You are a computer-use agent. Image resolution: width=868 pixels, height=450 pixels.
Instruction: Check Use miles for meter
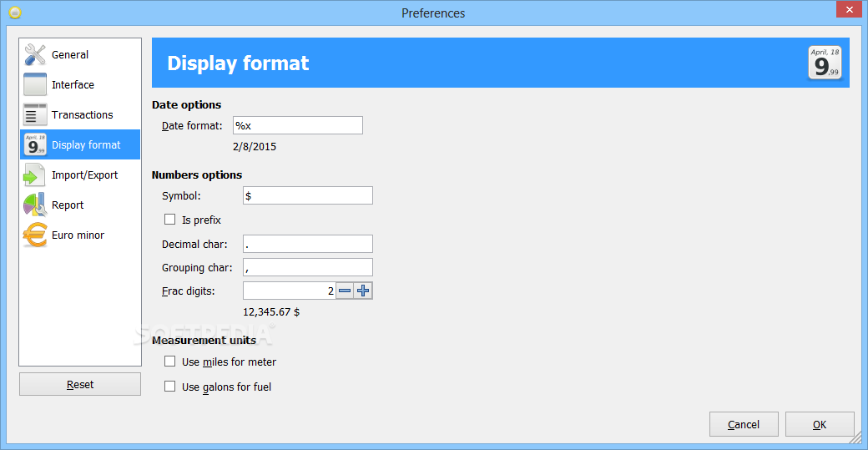170,362
